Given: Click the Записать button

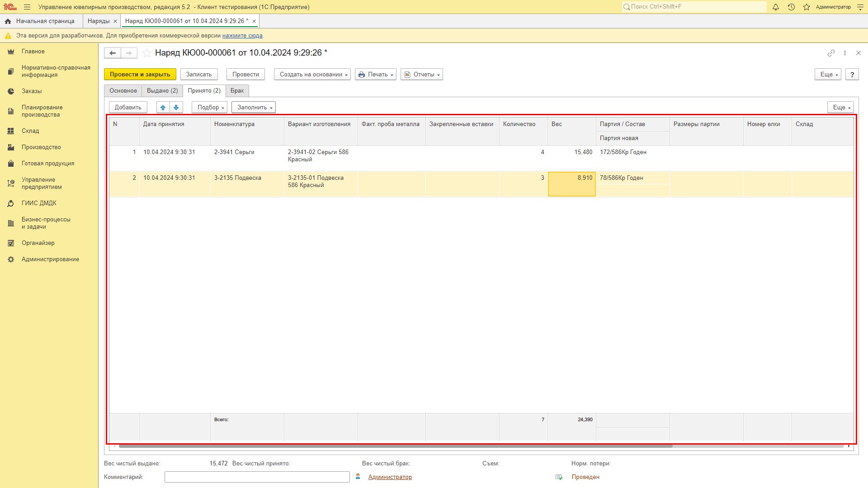Looking at the screenshot, I should (x=199, y=75).
